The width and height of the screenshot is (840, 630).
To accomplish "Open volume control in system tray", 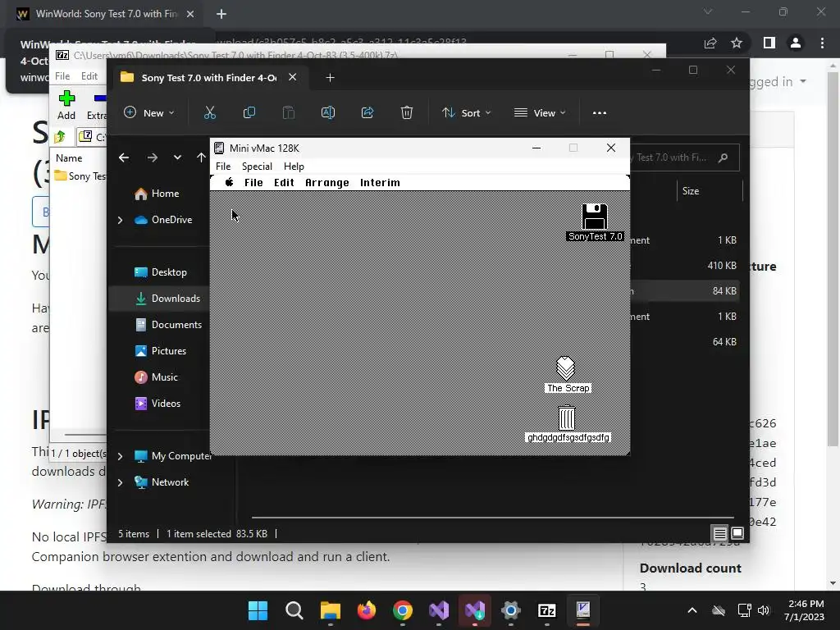I will pos(764,610).
